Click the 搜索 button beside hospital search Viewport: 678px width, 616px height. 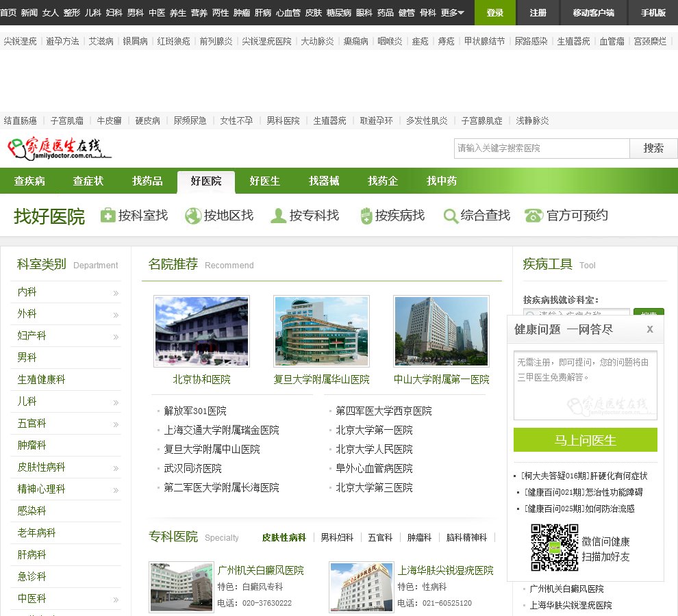pos(653,149)
